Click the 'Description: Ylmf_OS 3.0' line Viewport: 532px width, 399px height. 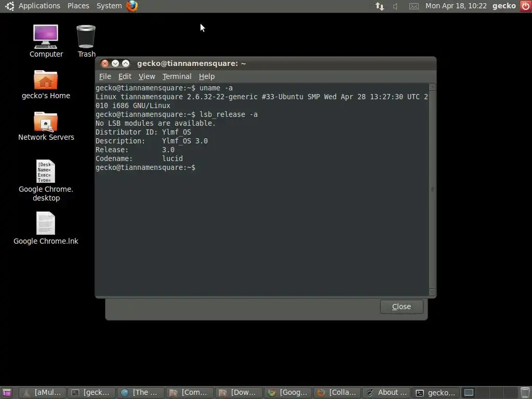click(152, 141)
